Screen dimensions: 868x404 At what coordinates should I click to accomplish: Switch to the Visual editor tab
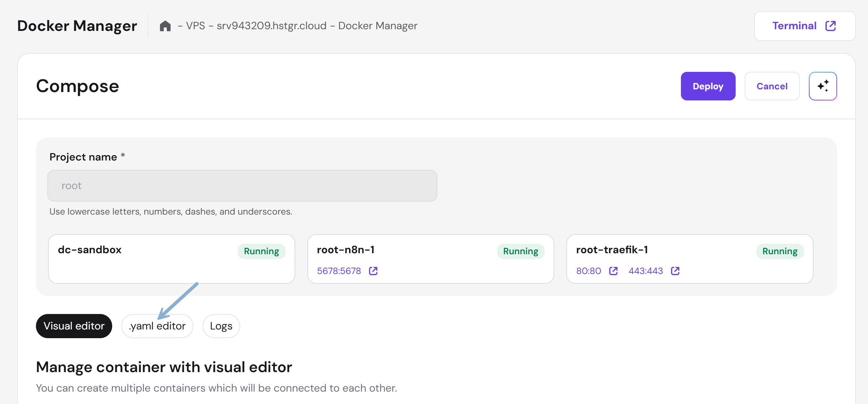click(74, 326)
